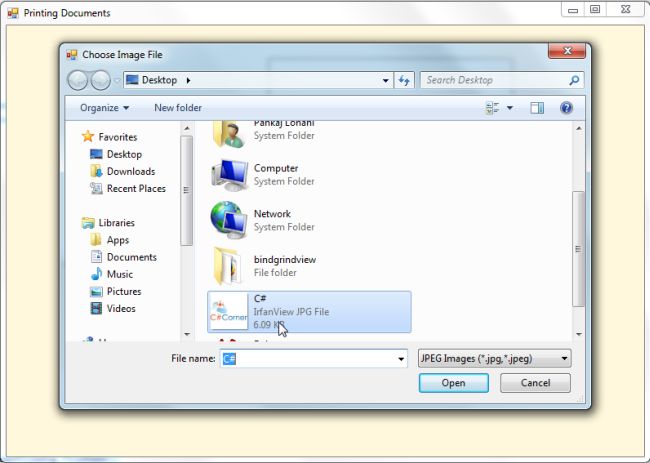Image resolution: width=650 pixels, height=463 pixels.
Task: Click the C# Corner image thumbnail
Action: click(228, 312)
